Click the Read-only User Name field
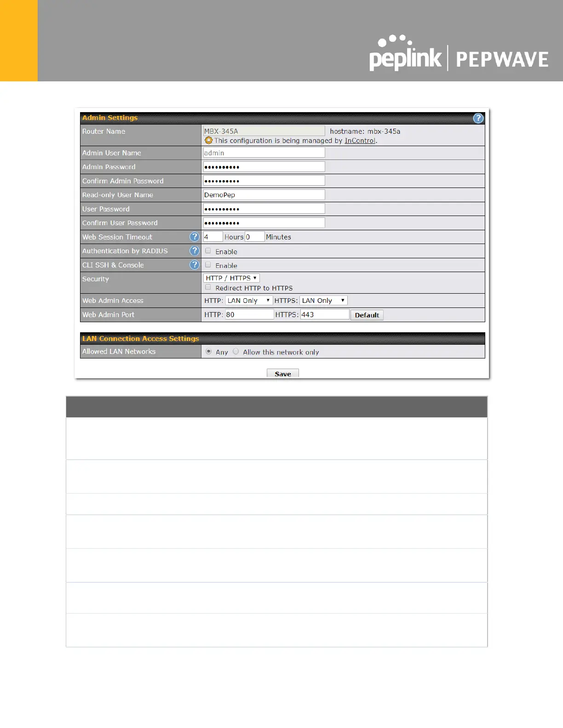 pyautogui.click(x=264, y=195)
